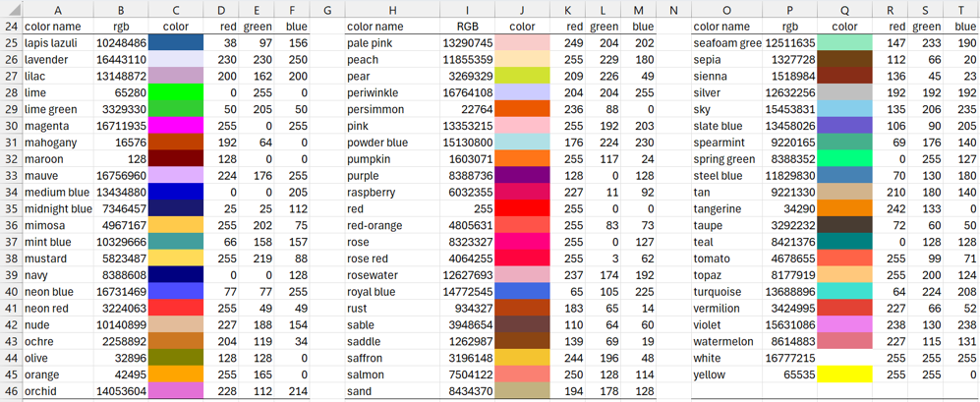980x402 pixels.
Task: Click the 'mahogany' cell
Action: pyautogui.click(x=58, y=143)
